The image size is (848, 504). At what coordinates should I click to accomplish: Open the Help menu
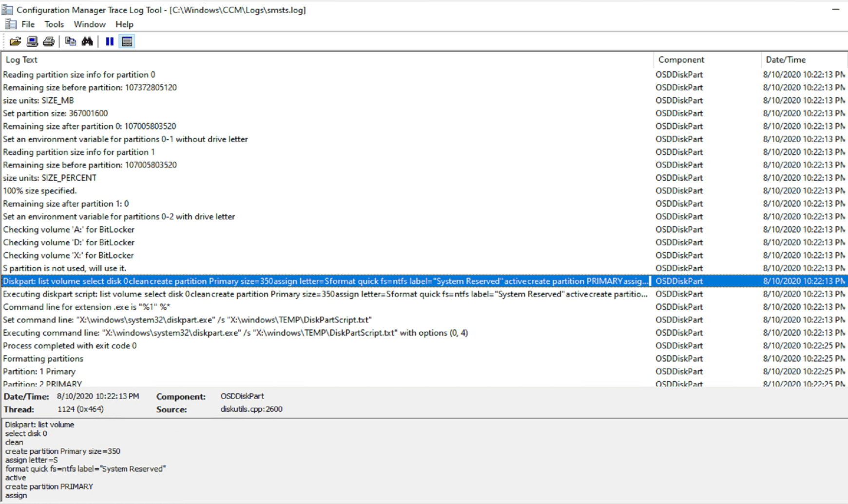(x=124, y=24)
